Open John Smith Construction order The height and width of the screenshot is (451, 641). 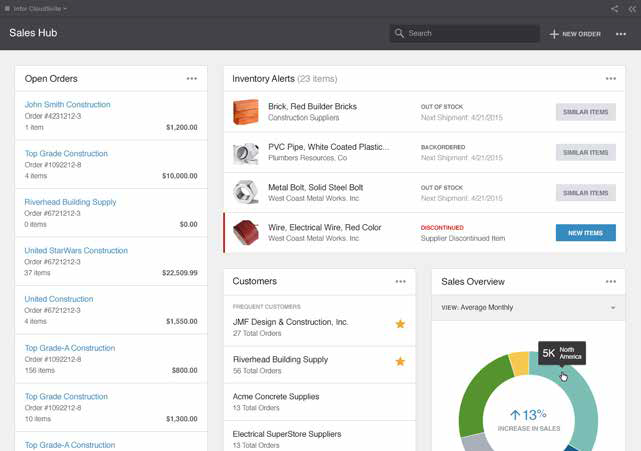click(x=67, y=105)
